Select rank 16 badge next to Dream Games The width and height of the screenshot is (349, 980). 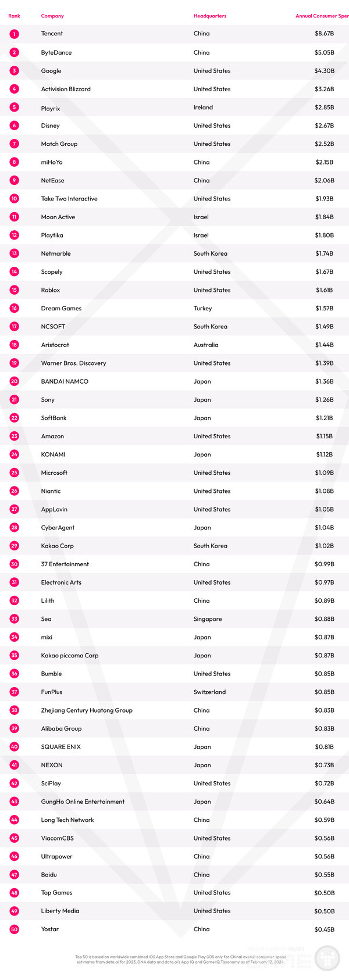pyautogui.click(x=14, y=308)
